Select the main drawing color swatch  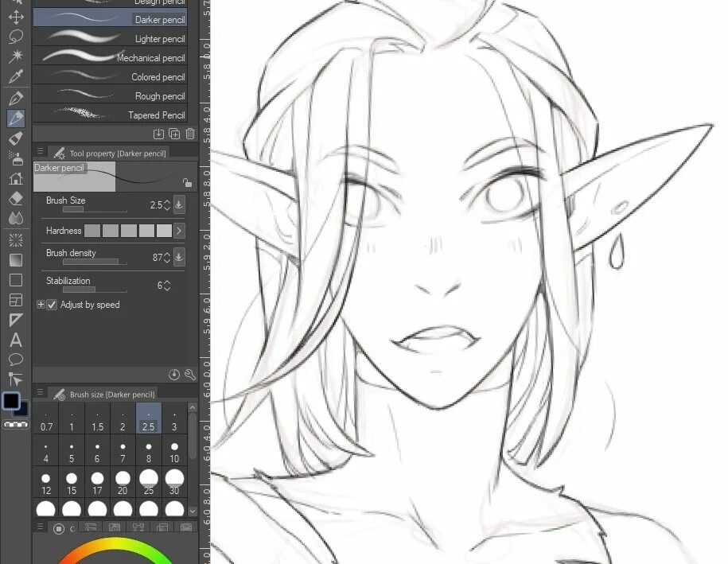pyautogui.click(x=10, y=401)
